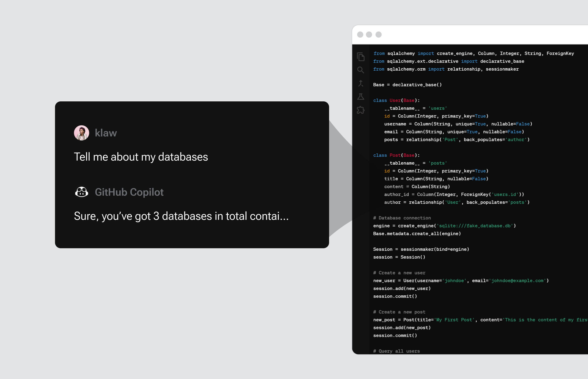Click the create_engine sqlite line

tap(444, 226)
